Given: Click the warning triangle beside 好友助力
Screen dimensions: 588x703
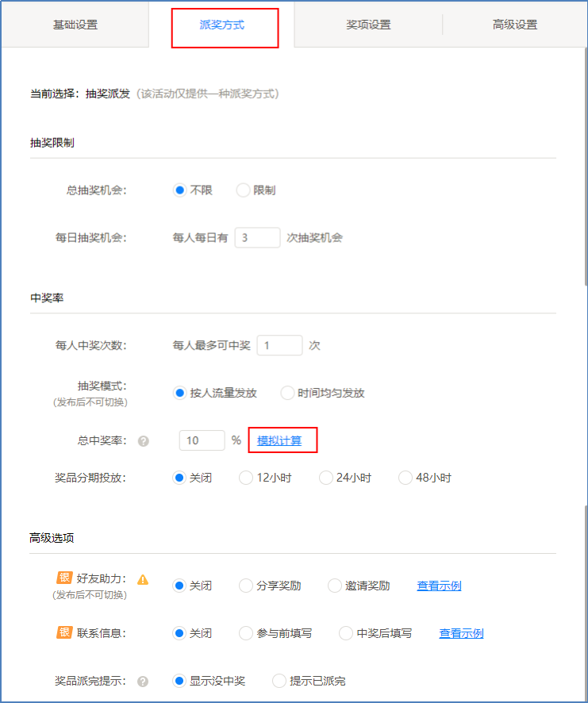Looking at the screenshot, I should pos(143,579).
